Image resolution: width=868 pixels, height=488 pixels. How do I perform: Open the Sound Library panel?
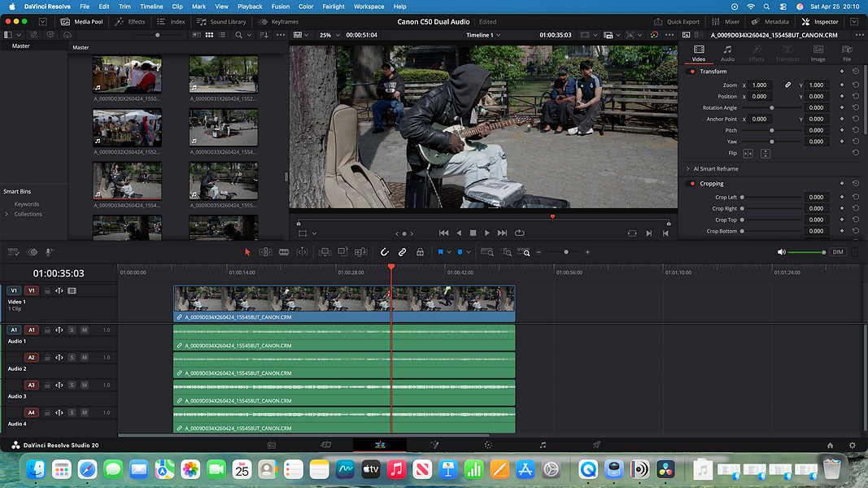221,22
